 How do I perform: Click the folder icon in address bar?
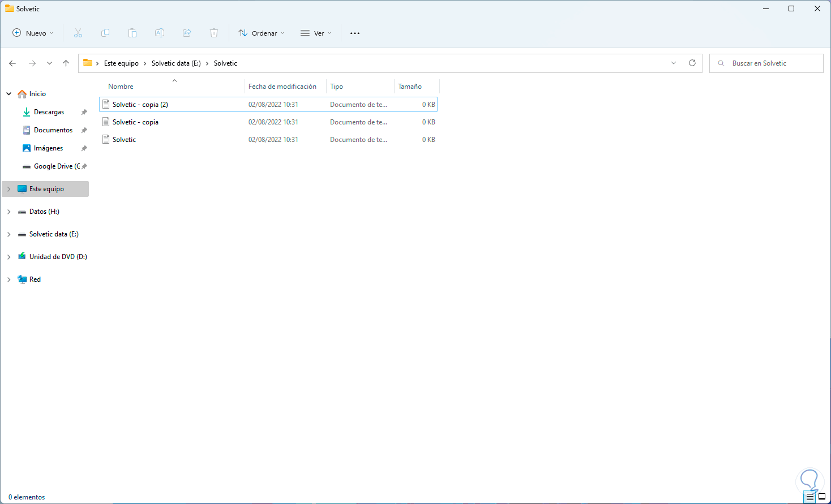click(88, 63)
